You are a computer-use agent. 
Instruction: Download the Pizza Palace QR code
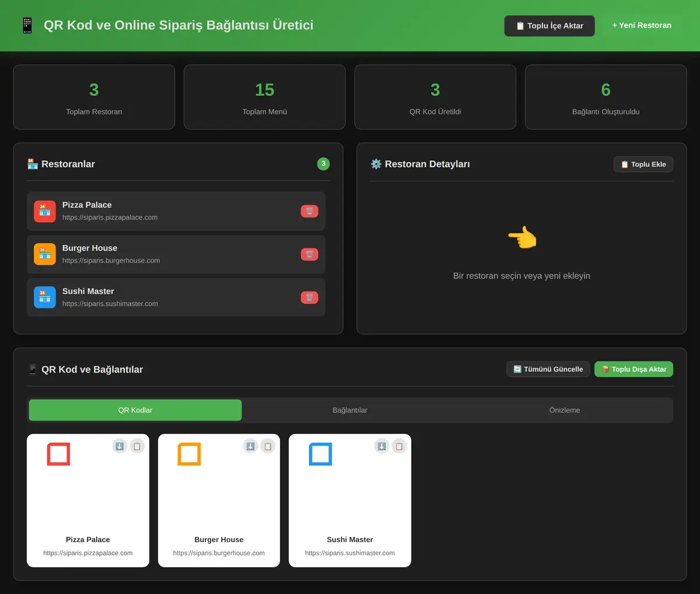tap(120, 446)
